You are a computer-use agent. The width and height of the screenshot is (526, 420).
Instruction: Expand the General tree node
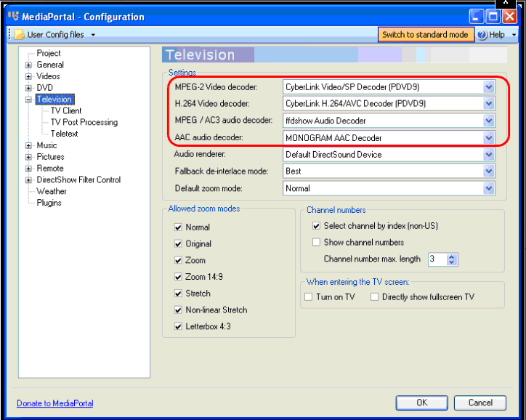click(29, 65)
